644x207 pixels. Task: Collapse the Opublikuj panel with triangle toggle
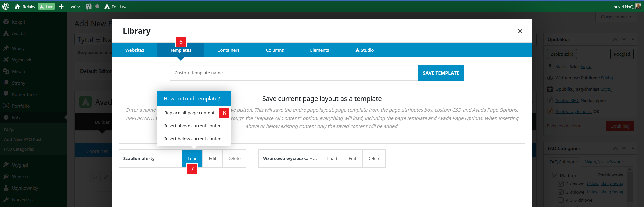pos(633,39)
